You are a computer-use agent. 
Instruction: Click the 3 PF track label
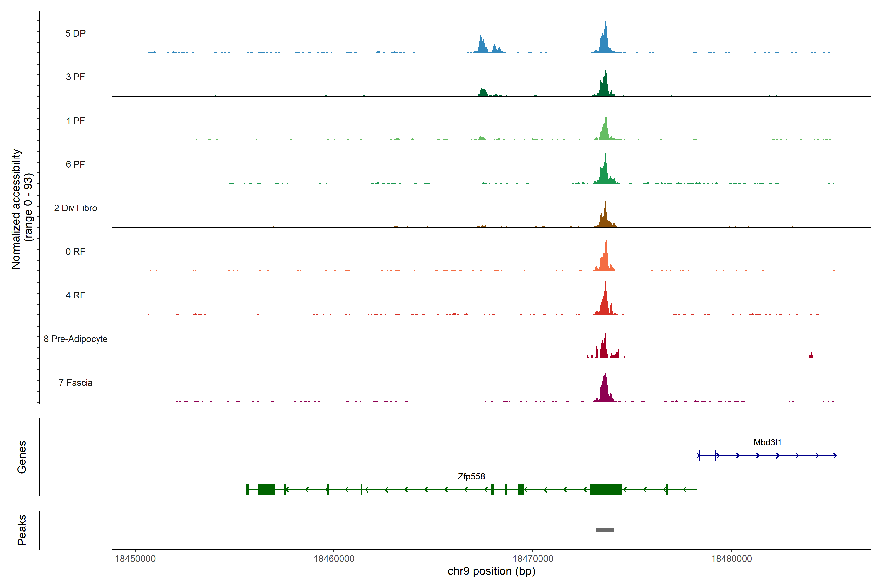[75, 77]
